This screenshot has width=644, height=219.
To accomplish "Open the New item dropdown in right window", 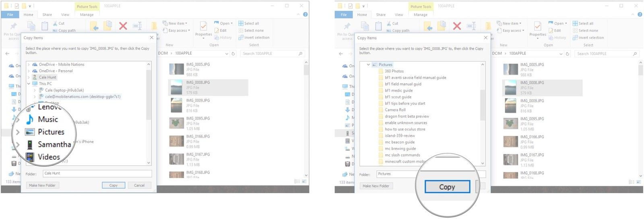I will (511, 23).
